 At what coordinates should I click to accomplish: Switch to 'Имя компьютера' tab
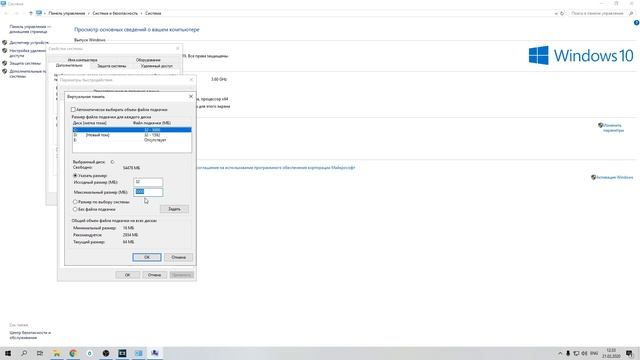coord(82,60)
